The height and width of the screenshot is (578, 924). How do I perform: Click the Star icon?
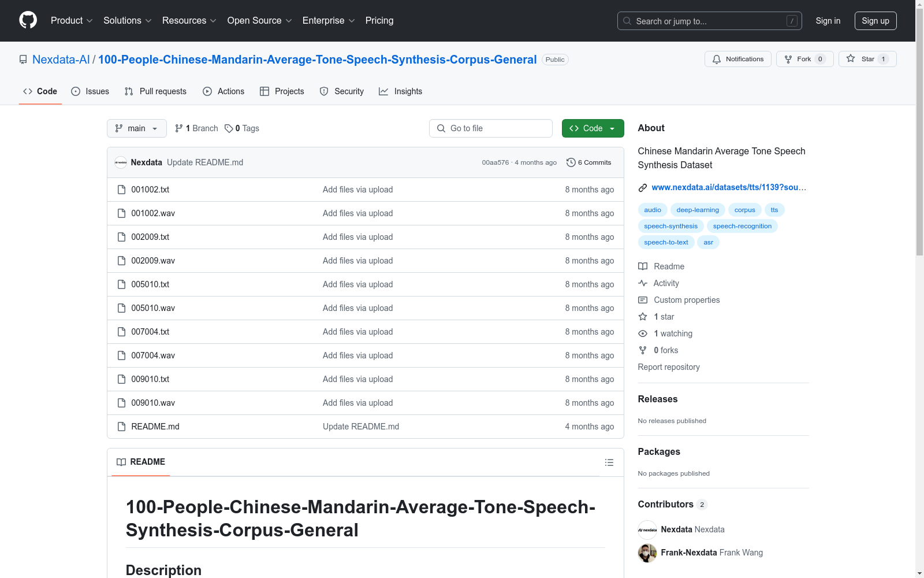(851, 58)
